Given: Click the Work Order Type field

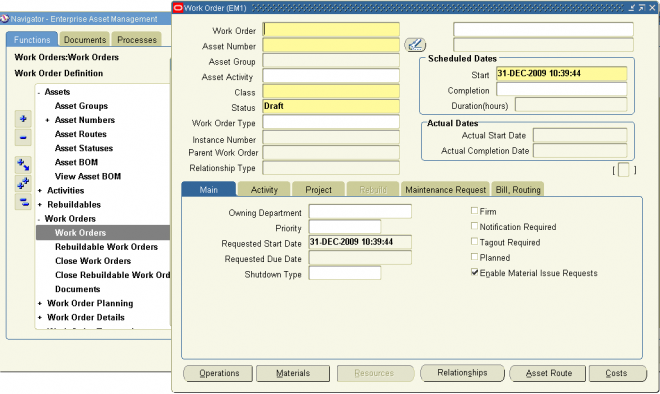Looking at the screenshot, I should click(x=331, y=122).
